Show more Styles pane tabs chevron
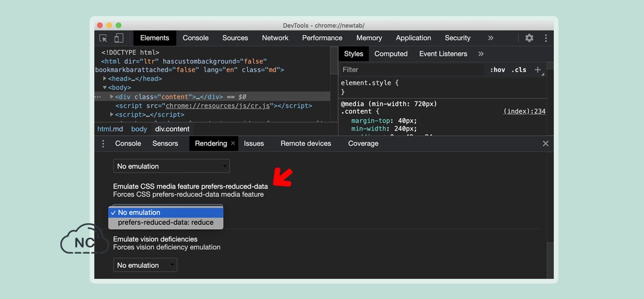 pyautogui.click(x=481, y=54)
